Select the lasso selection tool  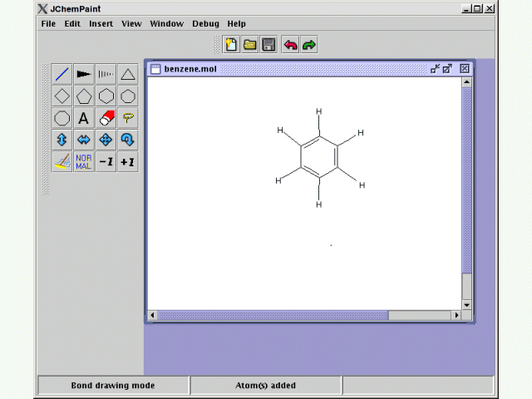(x=128, y=118)
